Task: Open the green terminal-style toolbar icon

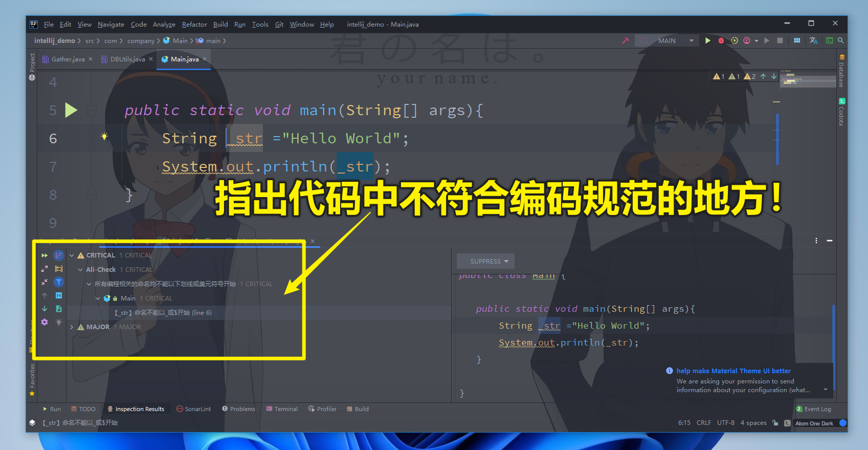Action: (x=830, y=40)
